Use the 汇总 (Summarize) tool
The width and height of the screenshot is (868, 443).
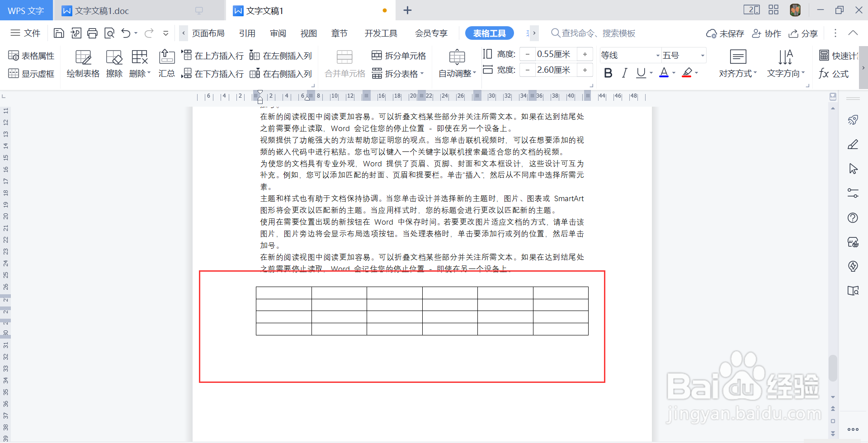click(166, 63)
